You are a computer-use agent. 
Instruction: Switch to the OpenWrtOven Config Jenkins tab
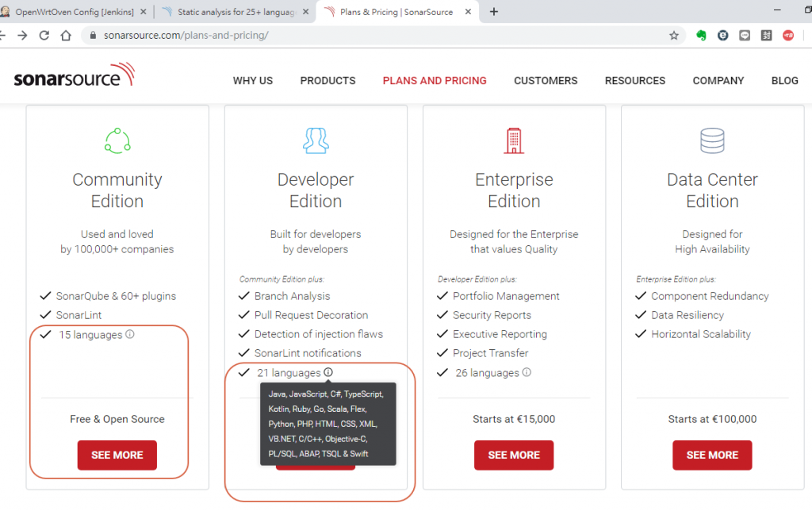pyautogui.click(x=73, y=11)
